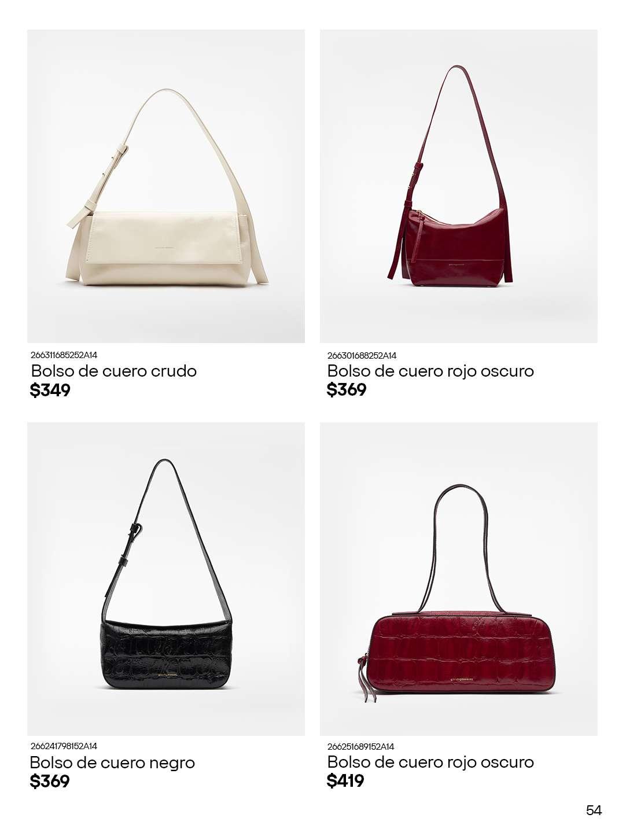
Task: Select Bolso de cuero rojo oscuro priced $419
Action: coord(430,762)
